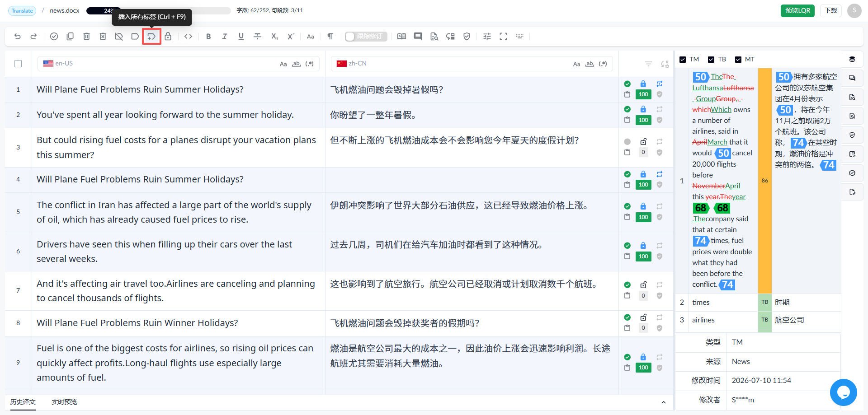Check the select all segments checkbox

pyautogui.click(x=18, y=64)
